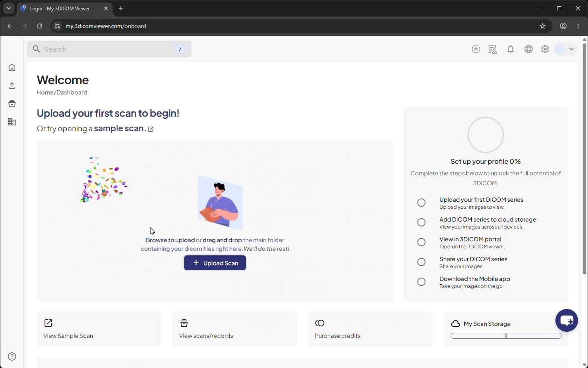The image size is (588, 368).
Task: Open the live chat bubble button
Action: pos(567,320)
